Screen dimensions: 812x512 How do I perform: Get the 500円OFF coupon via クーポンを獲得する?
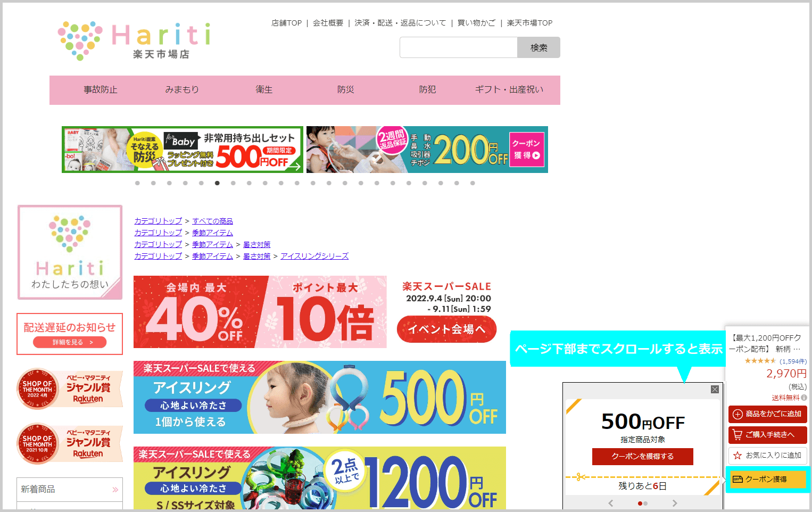(x=642, y=457)
